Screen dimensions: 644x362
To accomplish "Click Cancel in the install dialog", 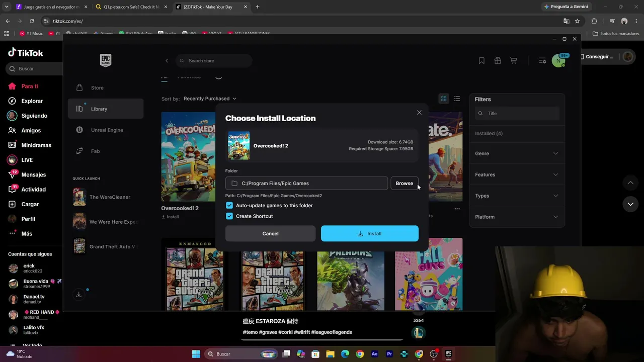I will click(270, 233).
